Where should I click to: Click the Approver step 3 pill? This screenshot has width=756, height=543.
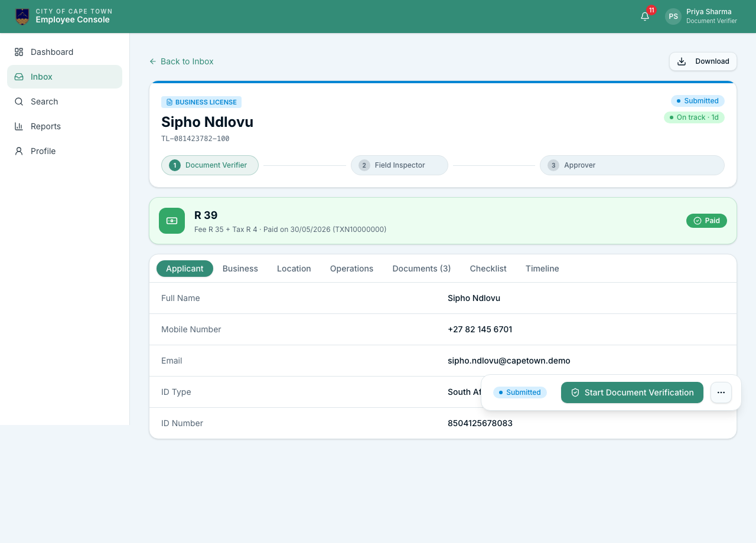[632, 165]
